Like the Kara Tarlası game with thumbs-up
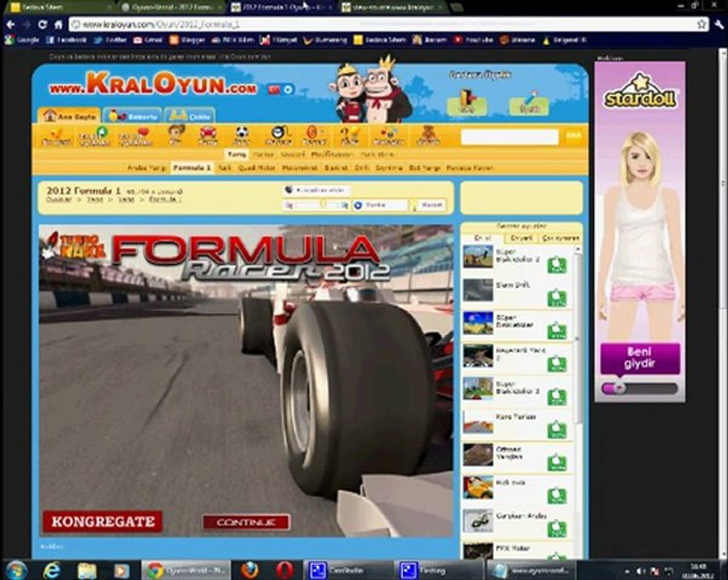The image size is (728, 580). click(x=556, y=429)
